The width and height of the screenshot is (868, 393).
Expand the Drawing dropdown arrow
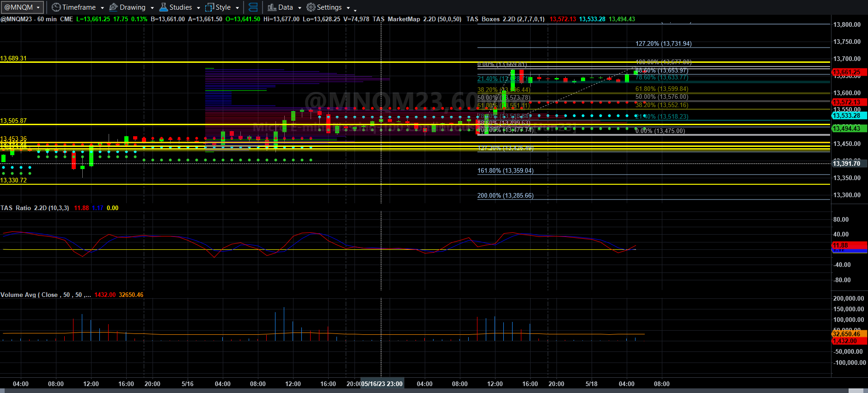[x=152, y=8]
